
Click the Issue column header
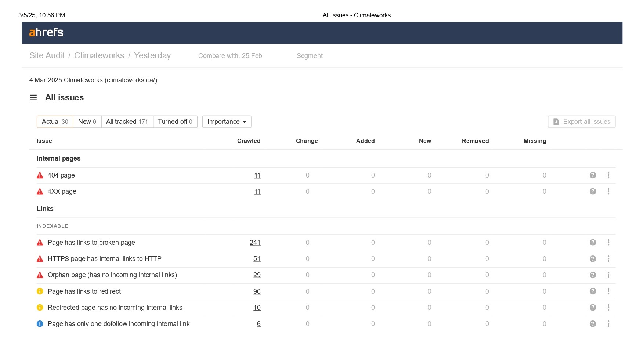pyautogui.click(x=44, y=141)
